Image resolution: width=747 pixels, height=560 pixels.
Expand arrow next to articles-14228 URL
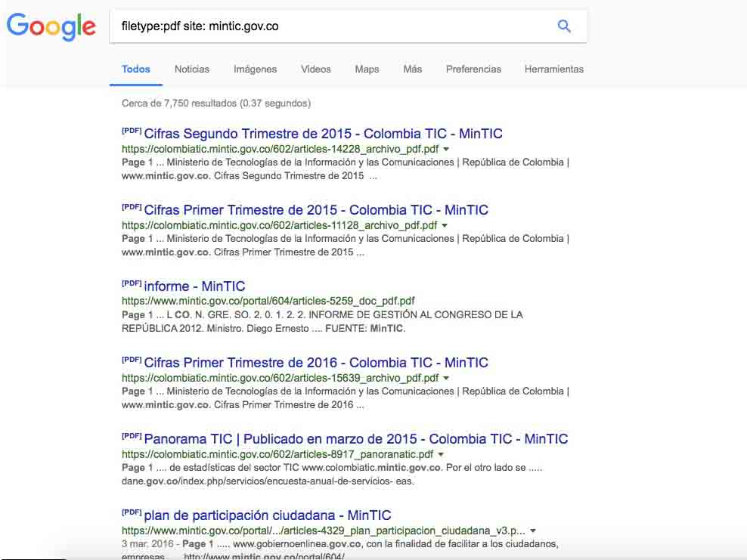[x=446, y=150]
